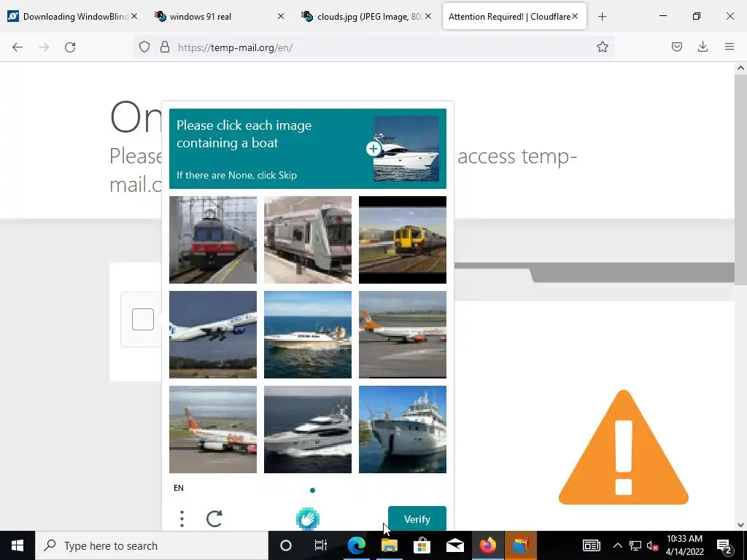The image size is (747, 560).
Task: Select the white speedboat on sea tile
Action: (308, 334)
